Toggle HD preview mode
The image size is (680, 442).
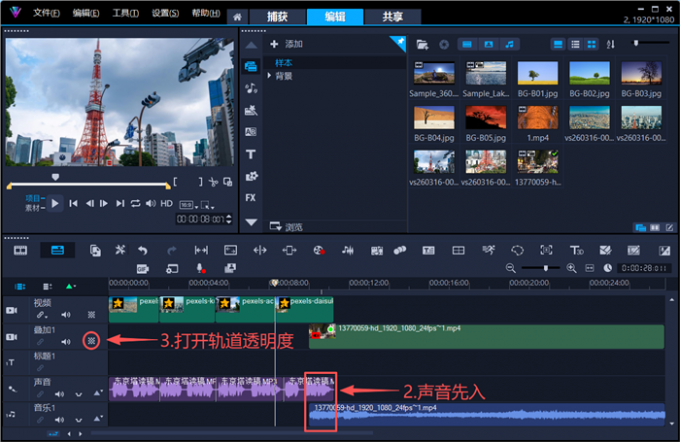[167, 203]
